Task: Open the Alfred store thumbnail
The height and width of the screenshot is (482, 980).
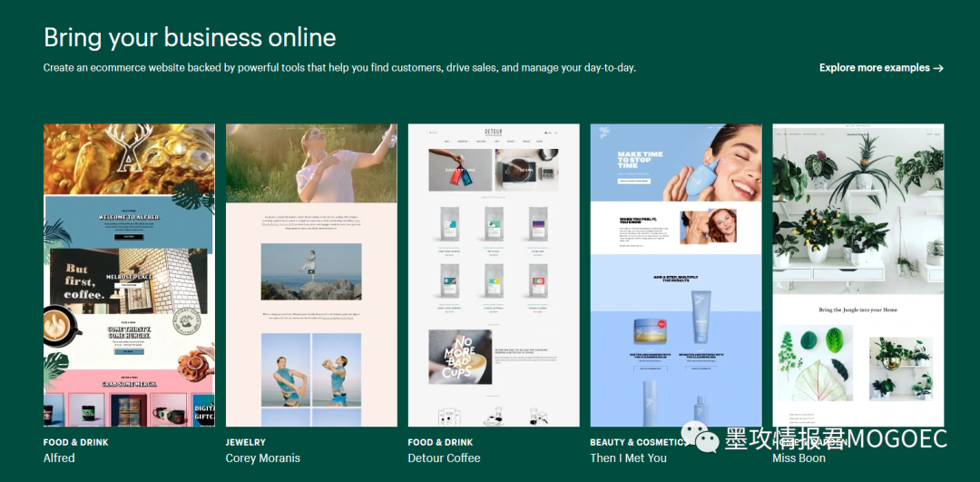Action: [129, 275]
